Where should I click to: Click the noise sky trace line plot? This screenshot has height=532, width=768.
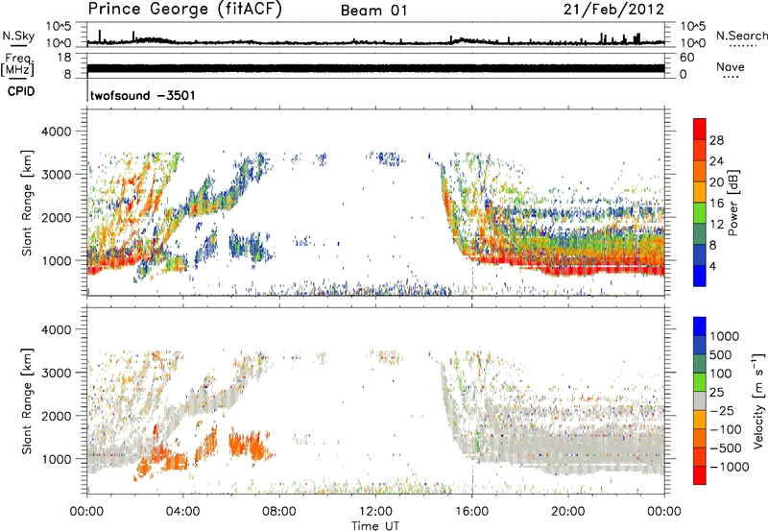click(375, 41)
